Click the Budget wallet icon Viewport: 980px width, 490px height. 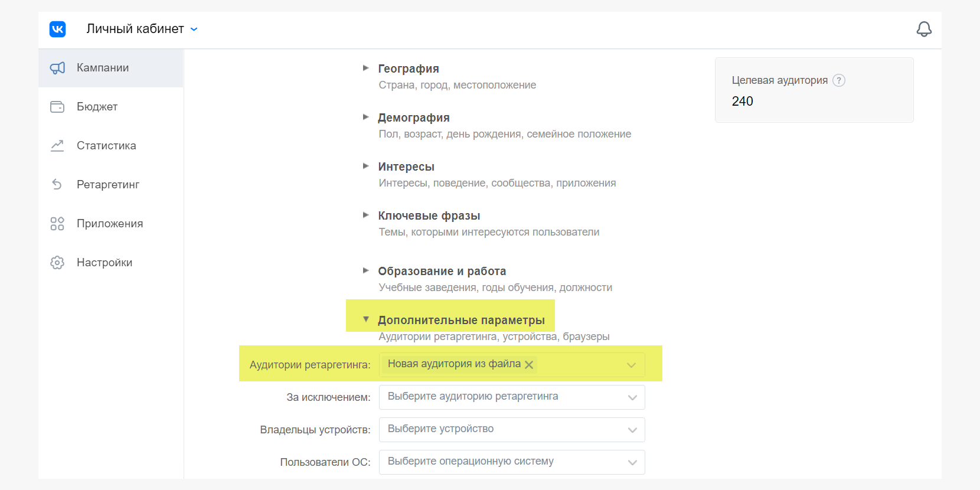(x=57, y=107)
